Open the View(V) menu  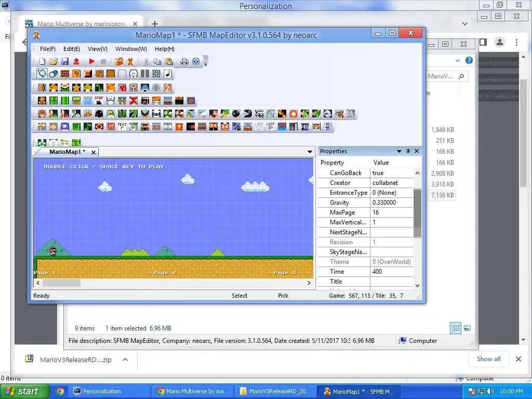[x=98, y=49]
